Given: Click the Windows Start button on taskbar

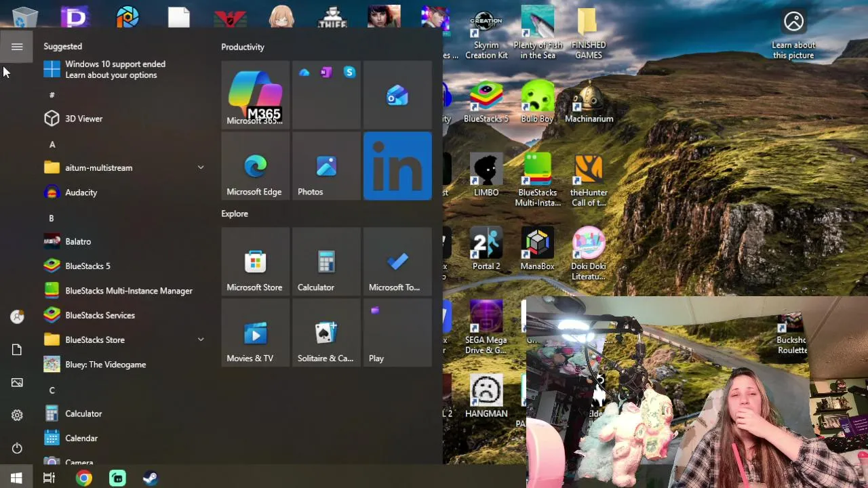Looking at the screenshot, I should [16, 478].
